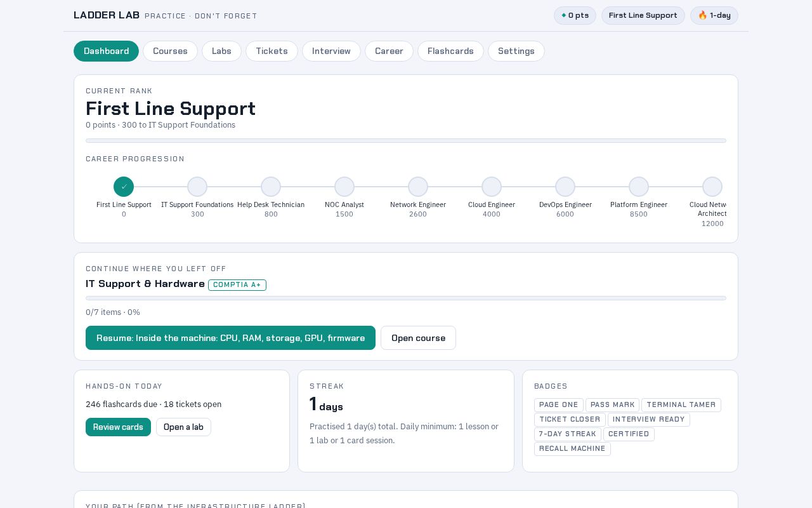The image size is (812, 508).
Task: Click the First Line Support rank heading
Action: pyautogui.click(x=171, y=109)
